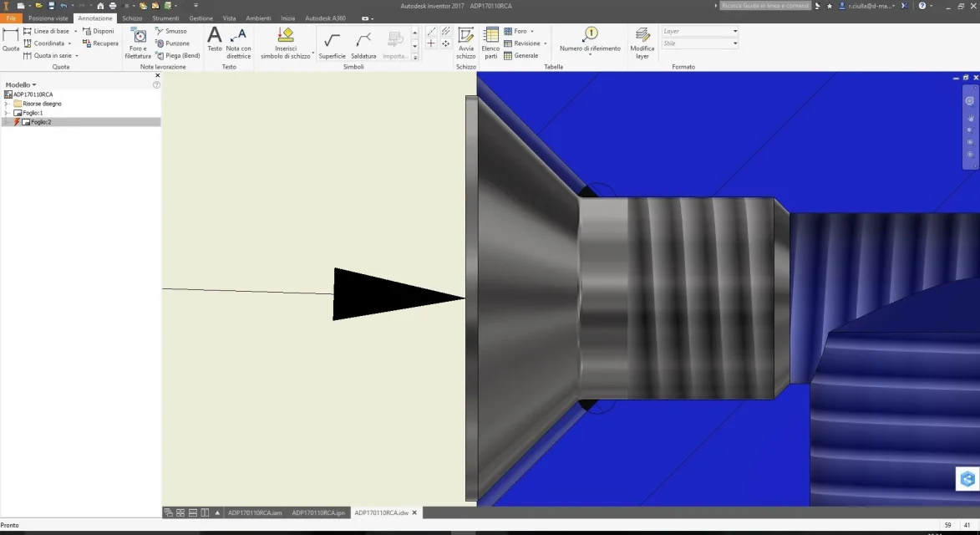Insert a Superficie surface symbol

click(x=332, y=43)
